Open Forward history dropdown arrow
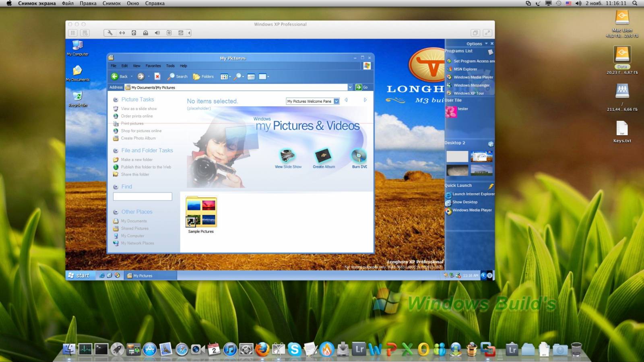Image resolution: width=644 pixels, height=362 pixels. coord(149,77)
